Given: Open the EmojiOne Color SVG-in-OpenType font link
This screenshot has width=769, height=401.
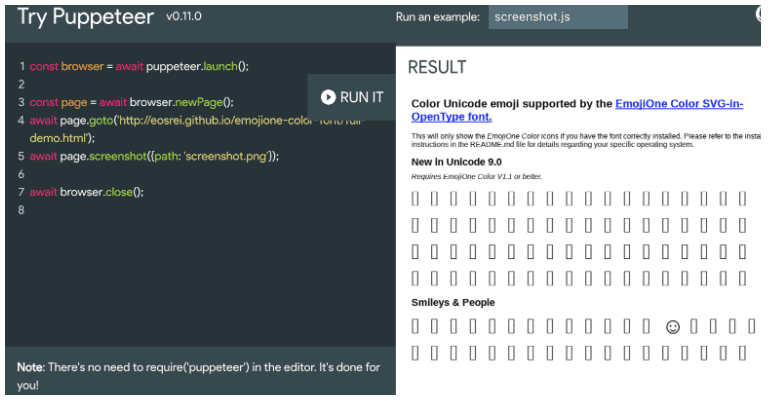Looking at the screenshot, I should click(x=577, y=110).
